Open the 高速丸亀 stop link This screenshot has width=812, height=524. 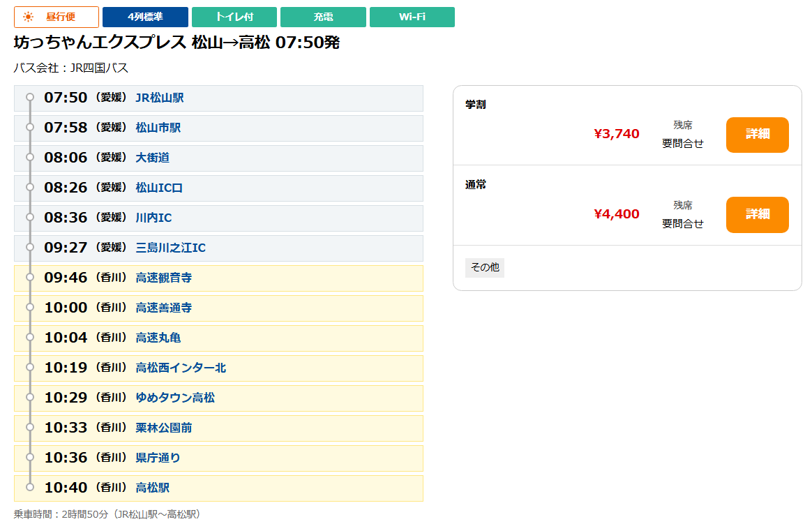[158, 338]
